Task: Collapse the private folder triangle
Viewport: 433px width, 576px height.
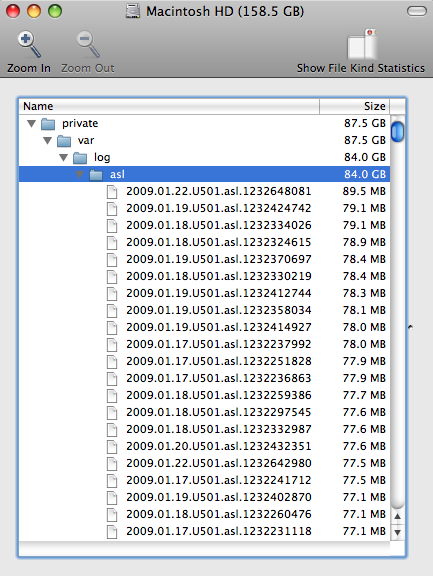Action: tap(32, 123)
